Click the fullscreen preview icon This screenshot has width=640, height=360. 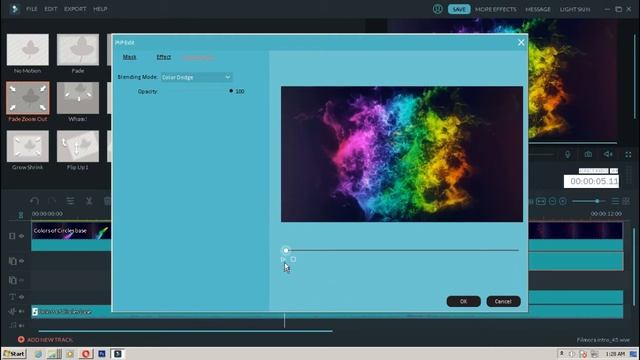point(628,155)
